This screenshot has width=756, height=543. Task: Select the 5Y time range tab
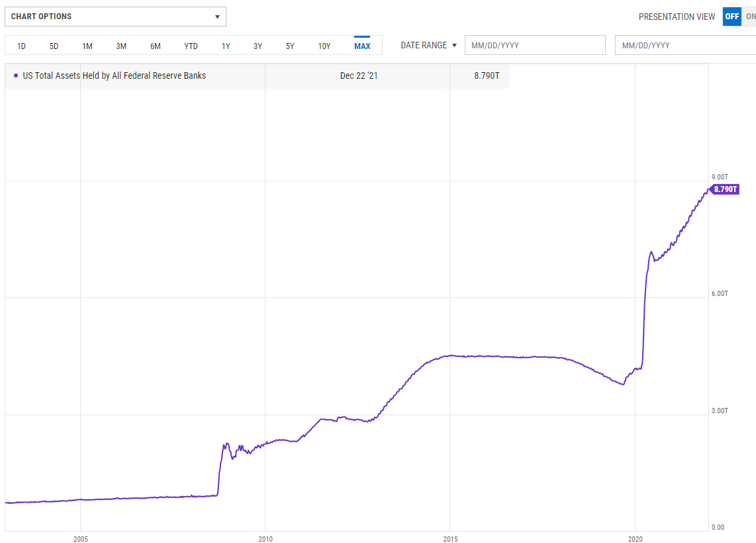coord(290,46)
